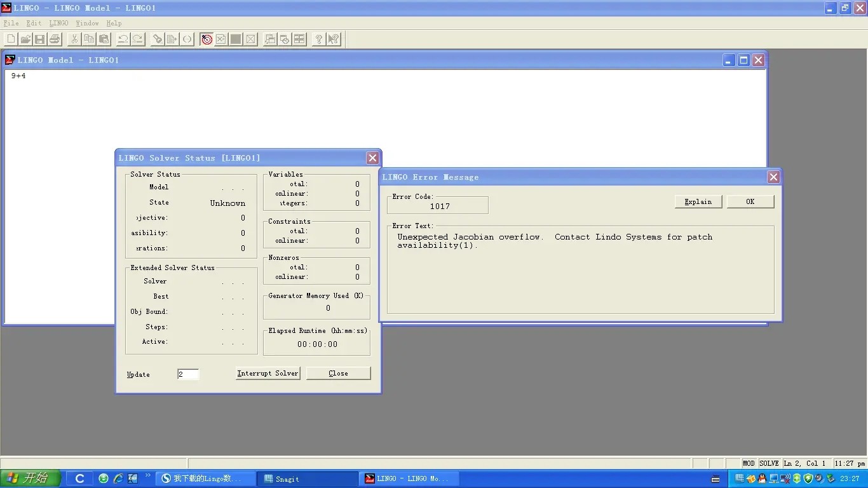Send window to back via toolbar icon
This screenshot has width=868, height=488.
(270, 39)
